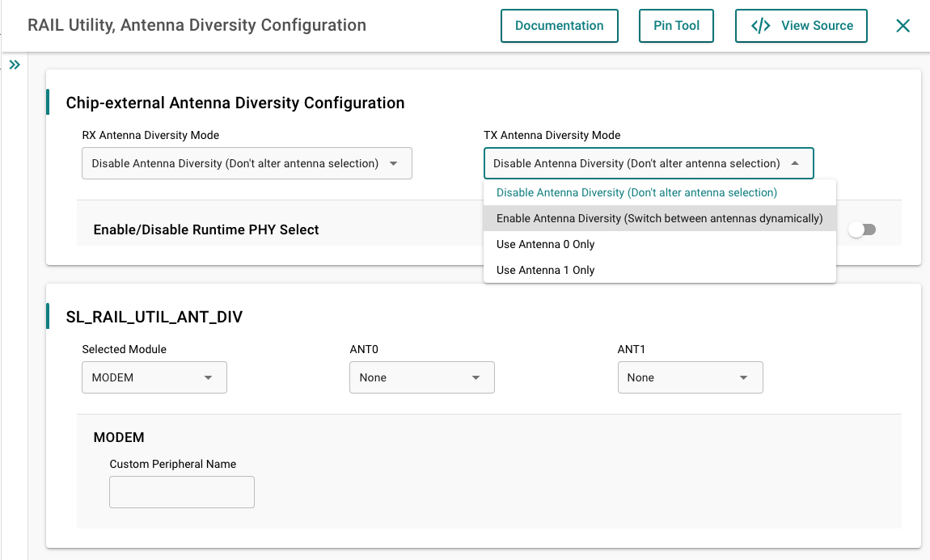Select Disable Antenna Diversity option in list

click(636, 192)
